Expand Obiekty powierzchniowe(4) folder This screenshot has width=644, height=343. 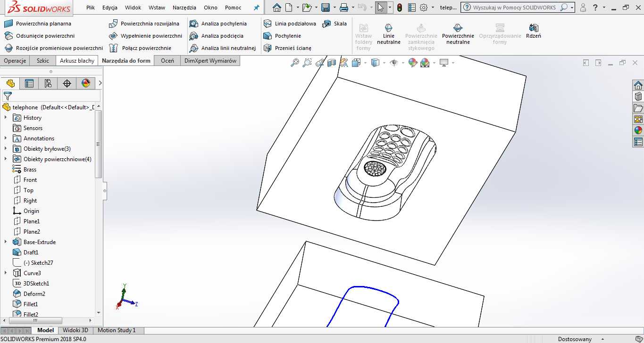click(x=6, y=159)
